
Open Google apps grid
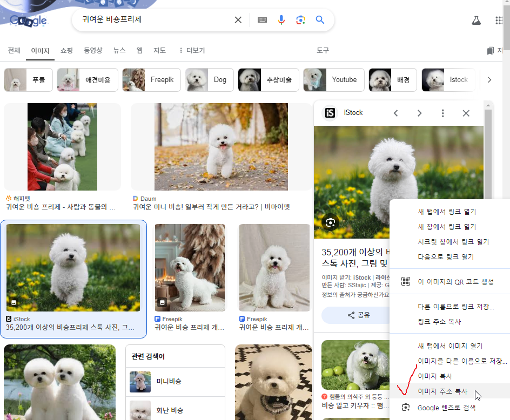(499, 21)
